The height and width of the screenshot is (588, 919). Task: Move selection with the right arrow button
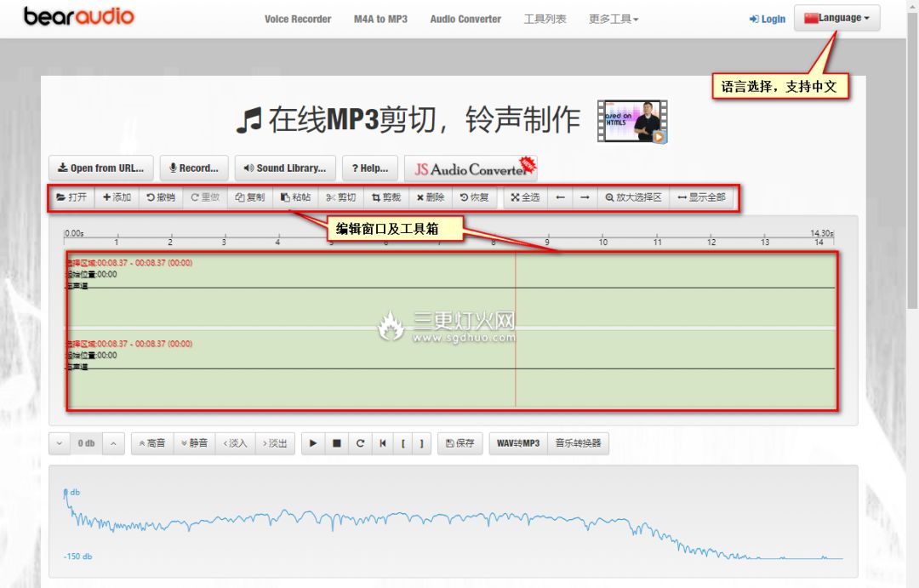click(x=585, y=197)
